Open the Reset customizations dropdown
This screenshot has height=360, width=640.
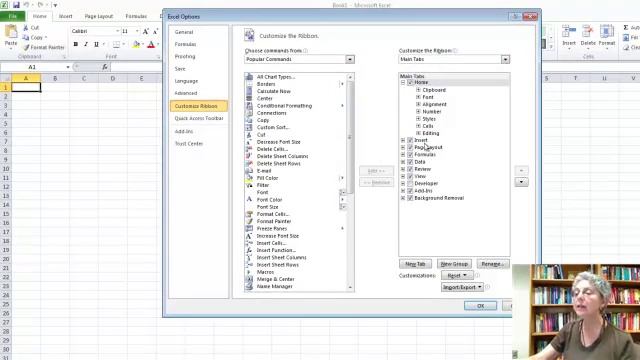[x=457, y=276]
